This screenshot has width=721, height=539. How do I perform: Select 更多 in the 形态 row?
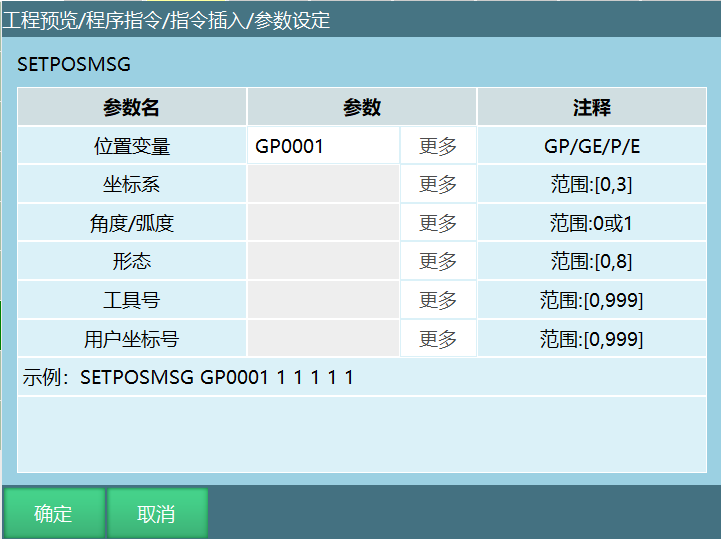(x=438, y=262)
